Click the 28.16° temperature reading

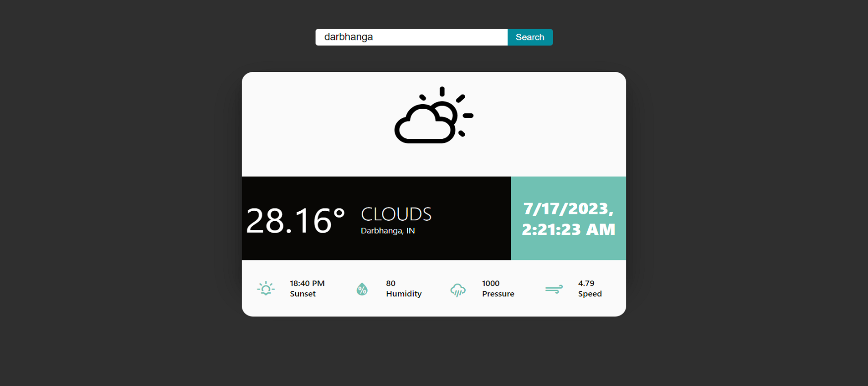tap(295, 221)
